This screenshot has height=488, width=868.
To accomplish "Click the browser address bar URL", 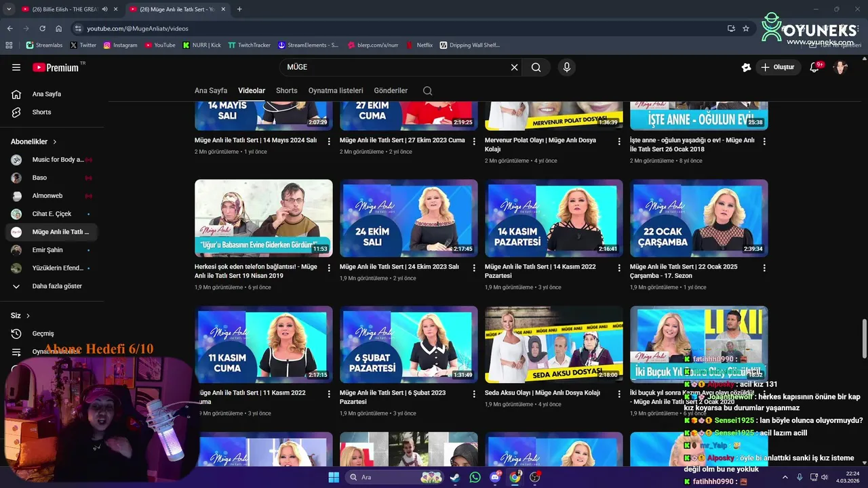I will [138, 28].
